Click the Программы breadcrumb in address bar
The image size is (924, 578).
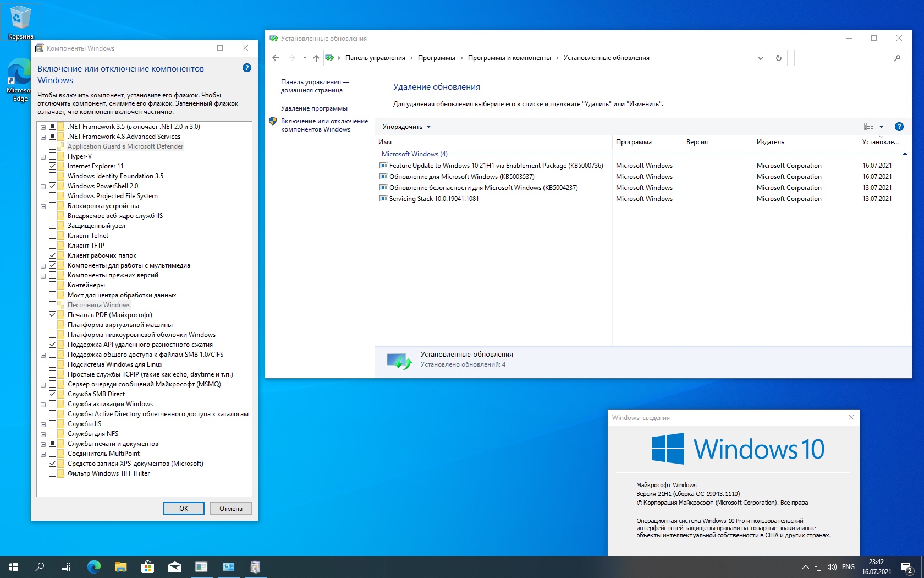pyautogui.click(x=436, y=58)
